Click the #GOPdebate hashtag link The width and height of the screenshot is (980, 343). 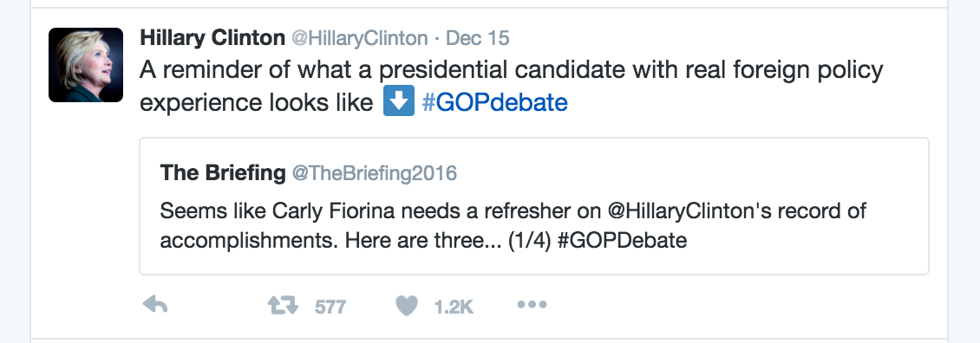[495, 102]
